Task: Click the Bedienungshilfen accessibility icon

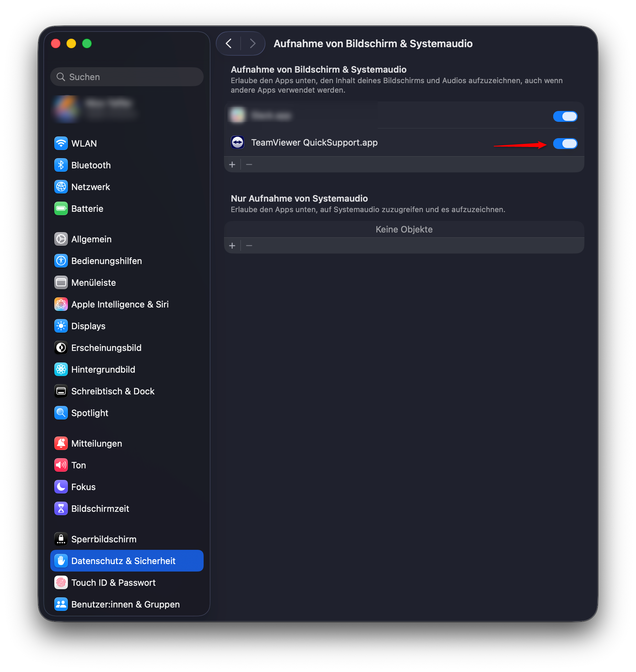Action: tap(61, 261)
